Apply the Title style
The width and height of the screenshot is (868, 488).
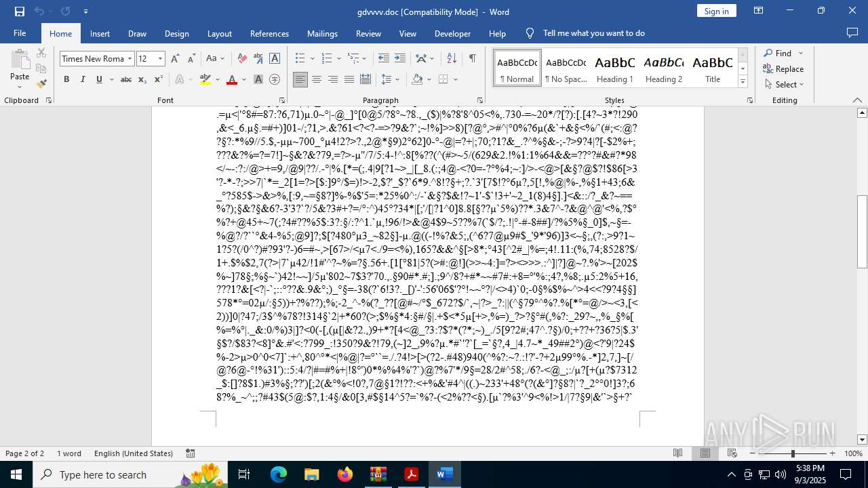pos(713,68)
